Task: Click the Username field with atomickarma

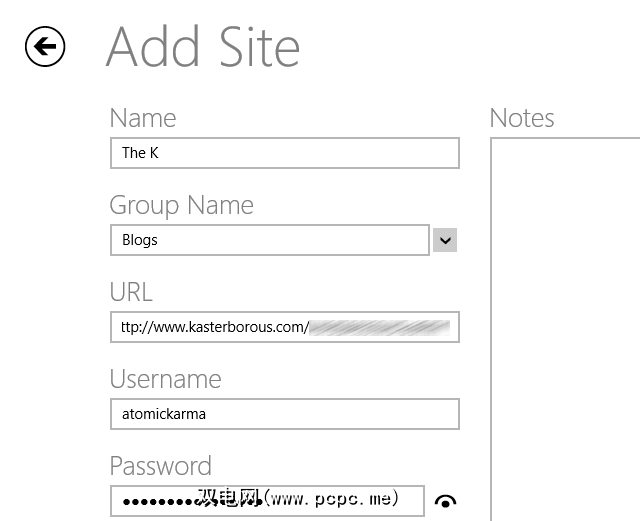Action: tap(284, 414)
